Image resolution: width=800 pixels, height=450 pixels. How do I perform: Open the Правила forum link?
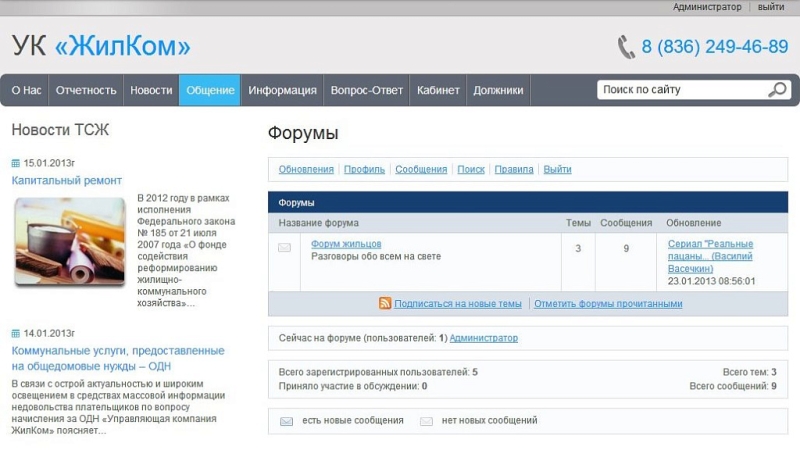coord(514,170)
